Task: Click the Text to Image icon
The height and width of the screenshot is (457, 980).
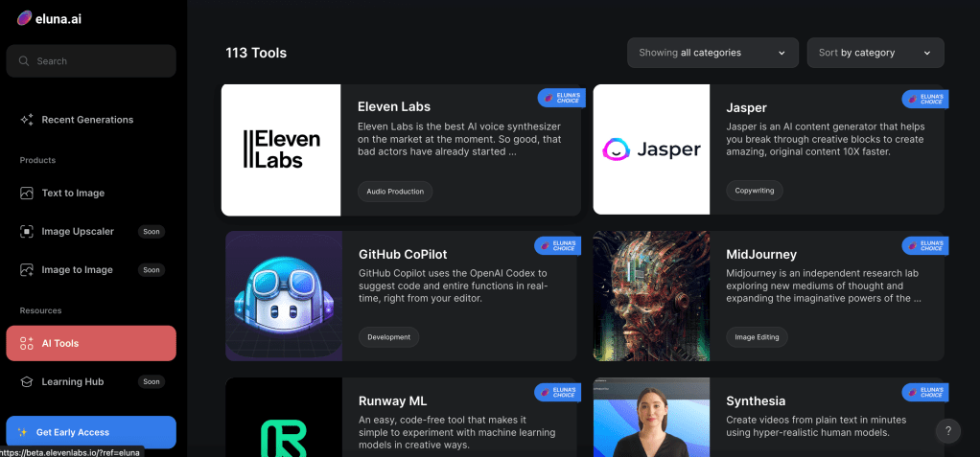Action: (26, 193)
